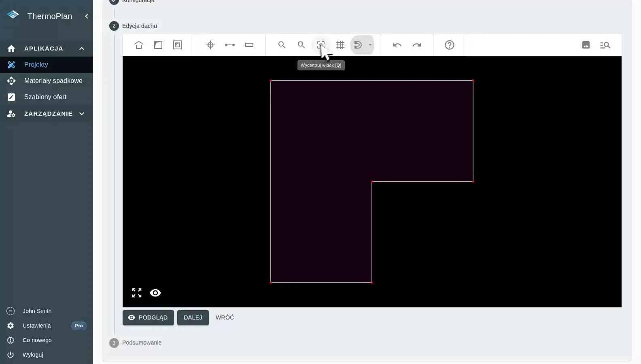Click Wyloguj to log out

[47, 355]
